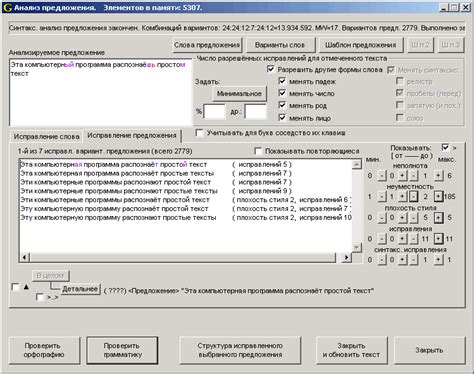The image size is (474, 374).
Task: Click the Минимальное button
Action: (x=239, y=94)
